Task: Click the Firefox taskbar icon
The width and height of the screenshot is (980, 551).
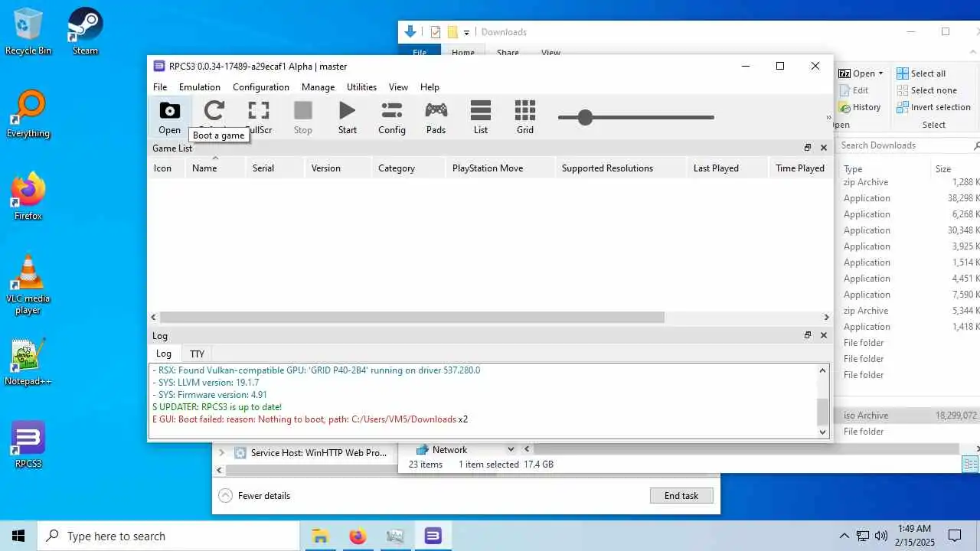Action: point(358,536)
